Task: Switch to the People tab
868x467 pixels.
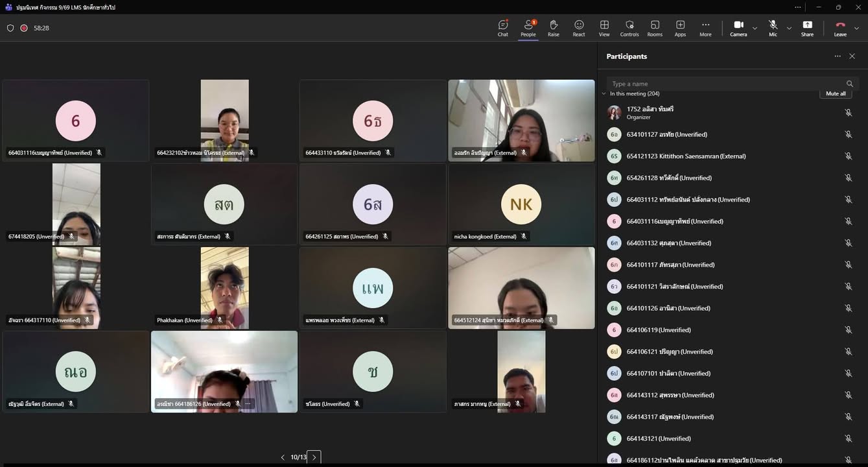Action: pos(528,28)
